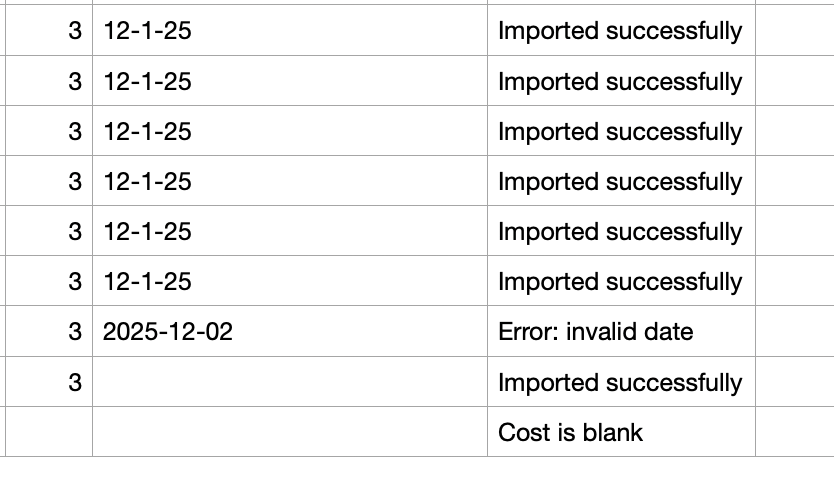Click the '3' cell directly above the 2025-12-02 row
Image resolution: width=834 pixels, height=498 pixels.
coord(74,281)
